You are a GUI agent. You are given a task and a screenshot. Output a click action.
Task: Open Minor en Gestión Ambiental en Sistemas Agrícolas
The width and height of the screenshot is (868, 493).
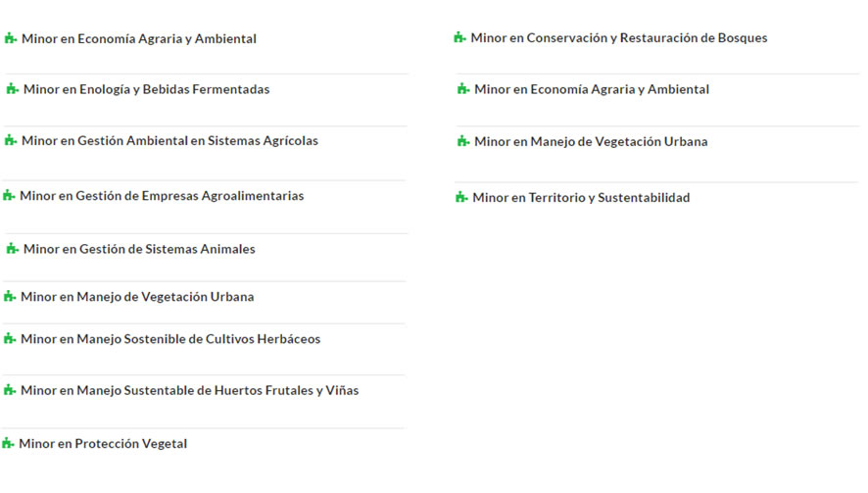tap(169, 141)
